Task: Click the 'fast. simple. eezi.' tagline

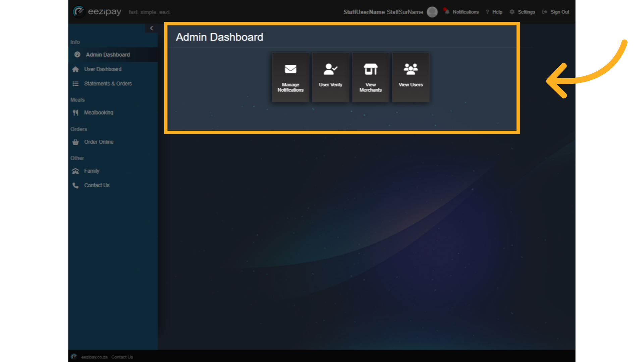Action: coord(150,12)
